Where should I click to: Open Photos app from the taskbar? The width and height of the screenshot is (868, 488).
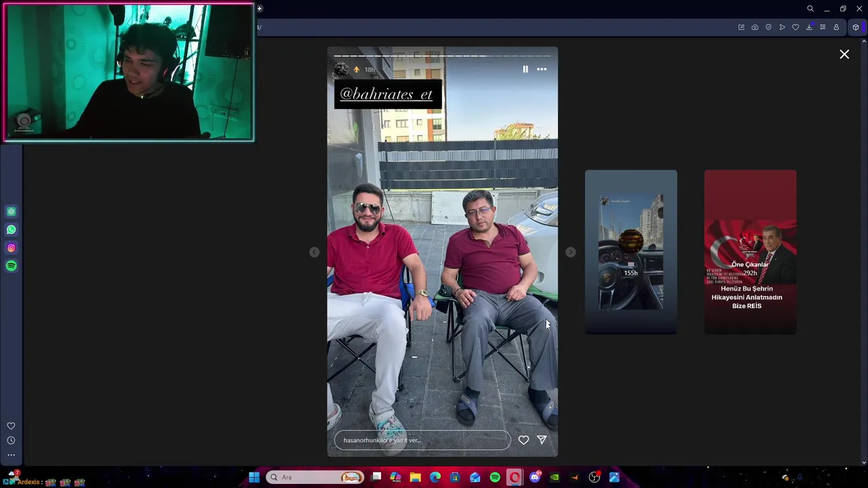[x=614, y=477]
